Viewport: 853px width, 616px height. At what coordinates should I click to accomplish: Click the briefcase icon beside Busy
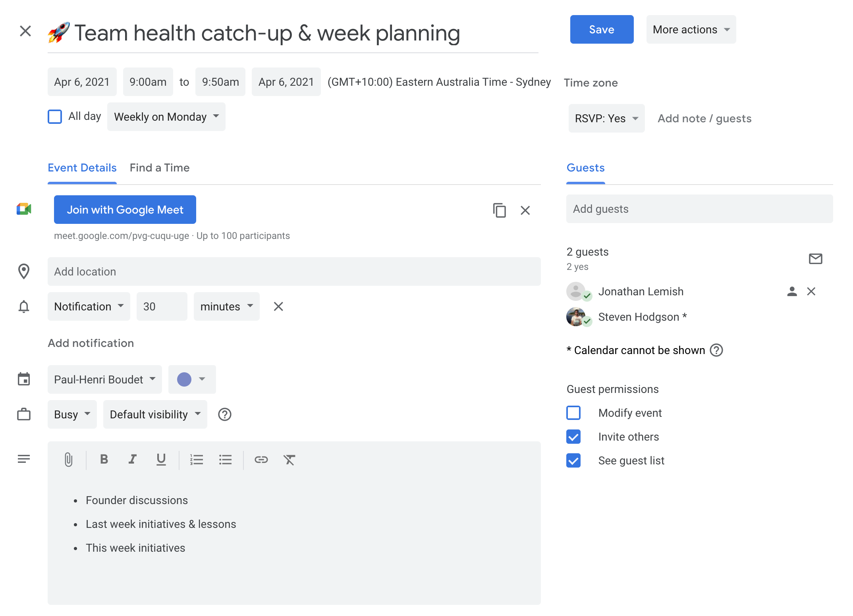24,414
